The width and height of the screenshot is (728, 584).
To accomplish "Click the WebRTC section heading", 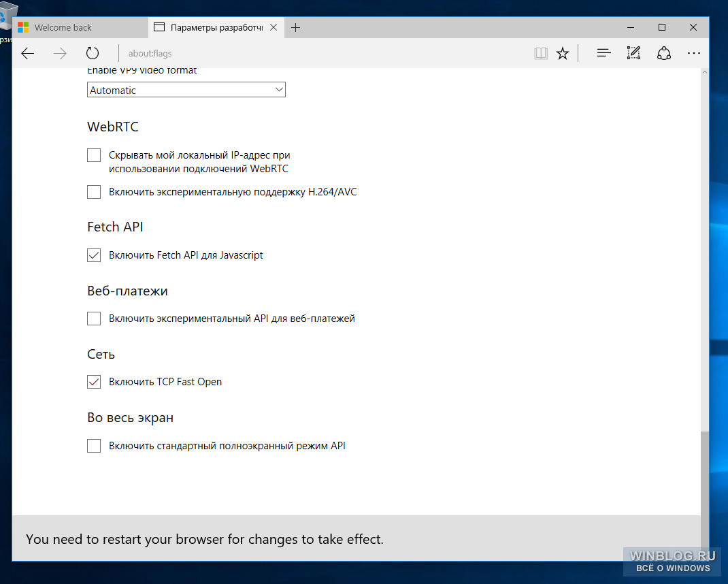I will coord(113,127).
